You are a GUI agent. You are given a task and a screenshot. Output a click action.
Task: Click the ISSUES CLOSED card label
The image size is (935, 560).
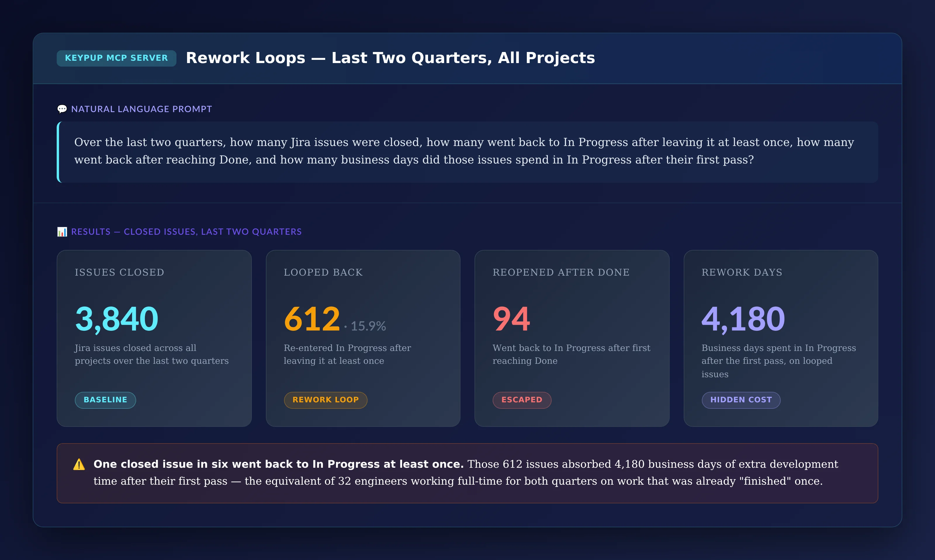pyautogui.click(x=119, y=272)
